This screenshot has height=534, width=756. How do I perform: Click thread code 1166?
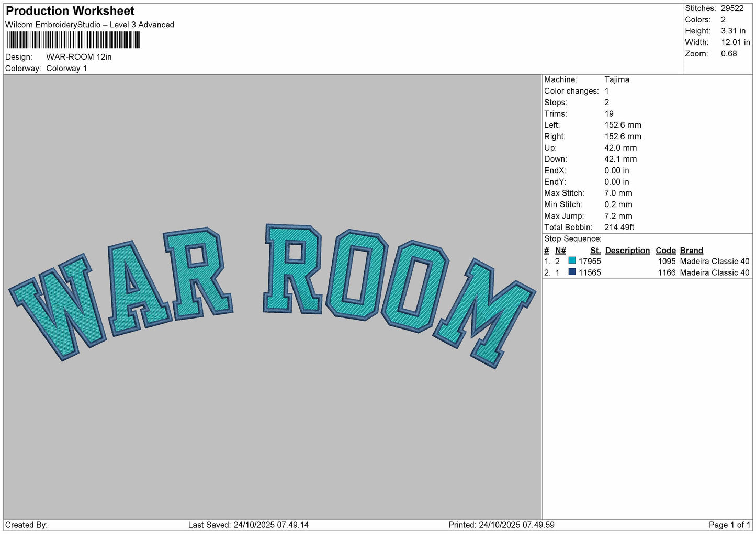click(667, 273)
